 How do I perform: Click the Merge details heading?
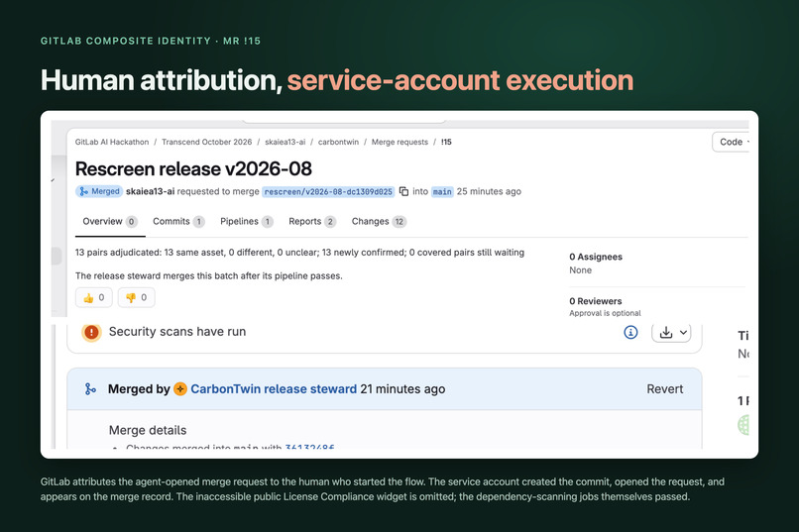pos(148,430)
